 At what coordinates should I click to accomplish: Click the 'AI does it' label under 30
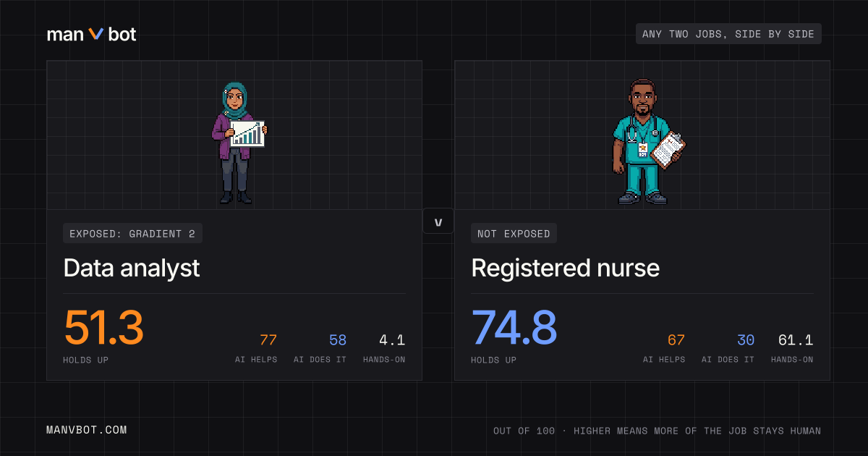point(728,360)
